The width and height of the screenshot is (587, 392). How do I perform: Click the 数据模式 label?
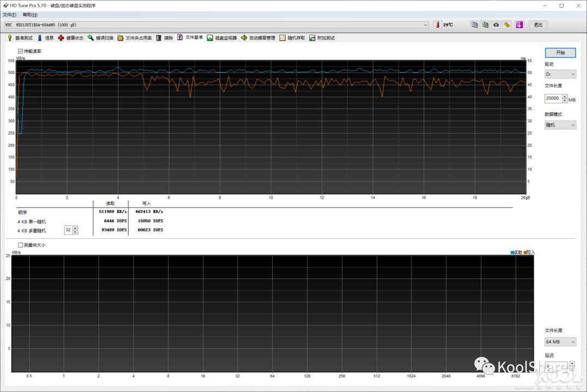(553, 114)
